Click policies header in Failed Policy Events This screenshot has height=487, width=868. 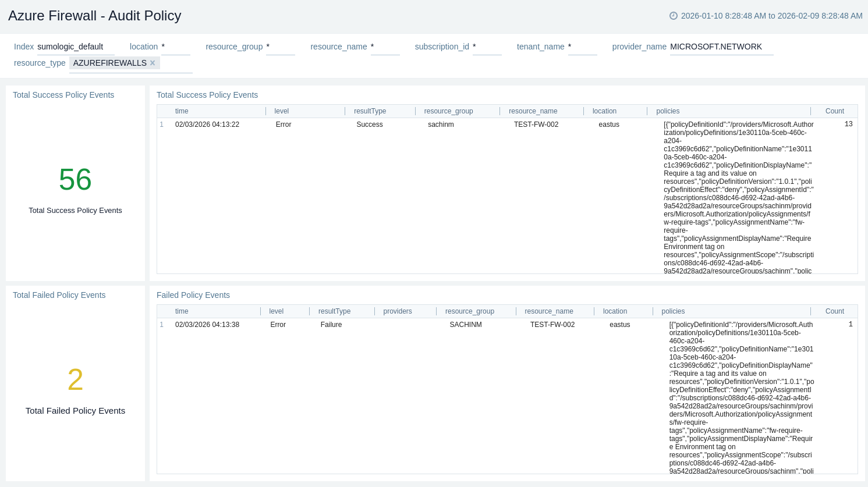tap(673, 311)
